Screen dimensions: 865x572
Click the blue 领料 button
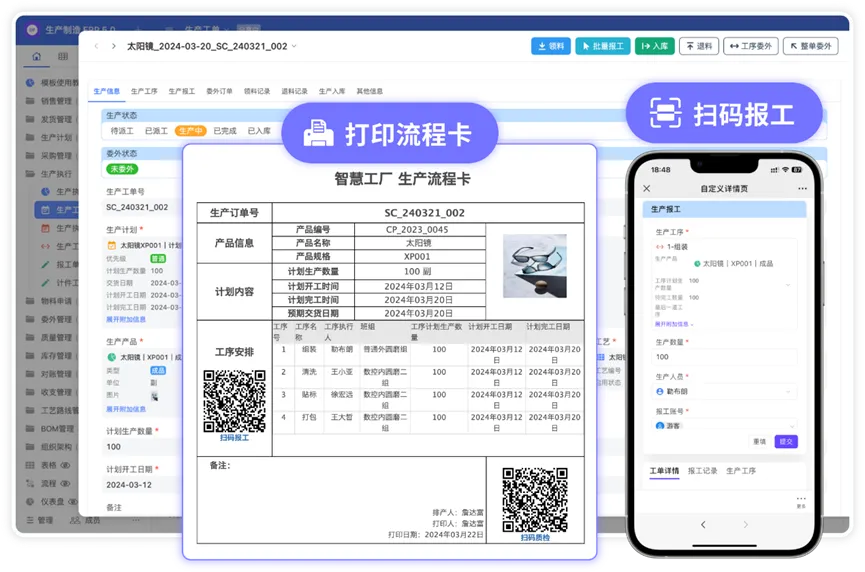coord(551,46)
